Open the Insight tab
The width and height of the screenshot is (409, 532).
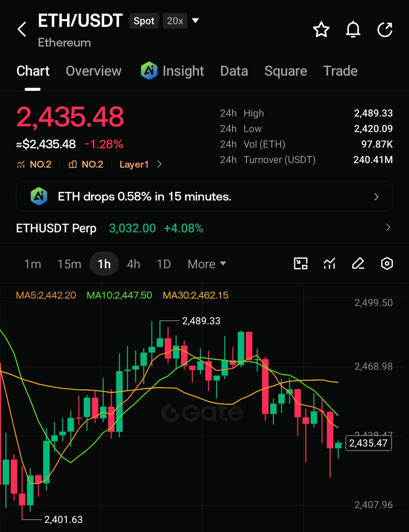(172, 71)
